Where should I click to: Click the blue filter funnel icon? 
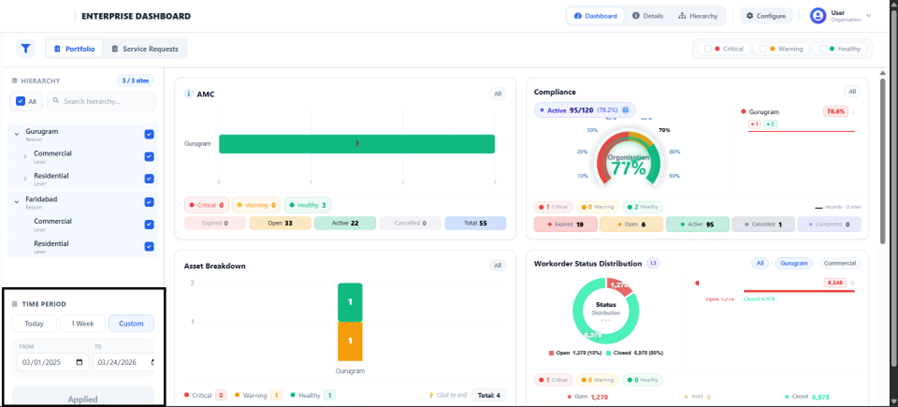click(26, 49)
